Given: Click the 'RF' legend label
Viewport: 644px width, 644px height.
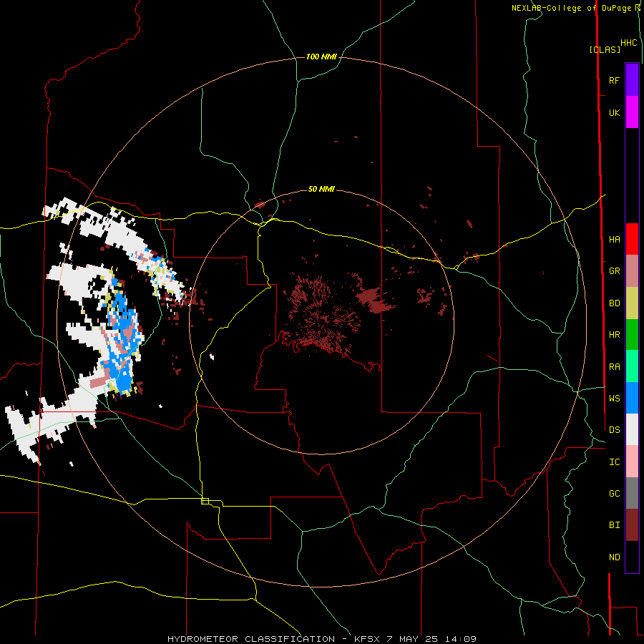Looking at the screenshot, I should (x=614, y=80).
